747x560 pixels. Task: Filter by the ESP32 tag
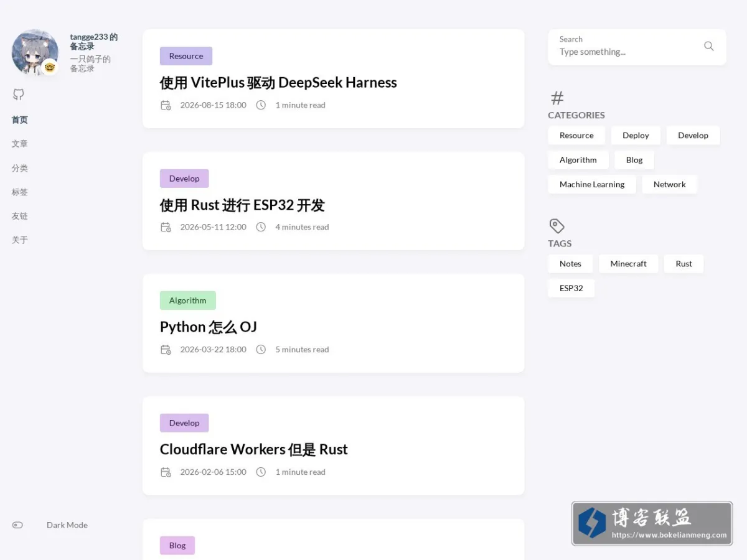571,288
